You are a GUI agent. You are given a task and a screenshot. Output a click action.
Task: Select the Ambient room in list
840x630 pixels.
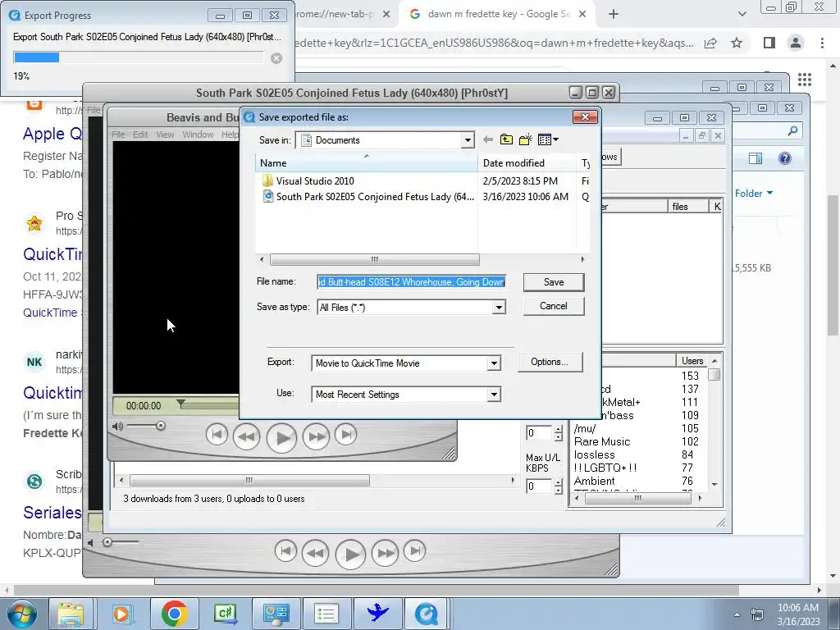595,481
